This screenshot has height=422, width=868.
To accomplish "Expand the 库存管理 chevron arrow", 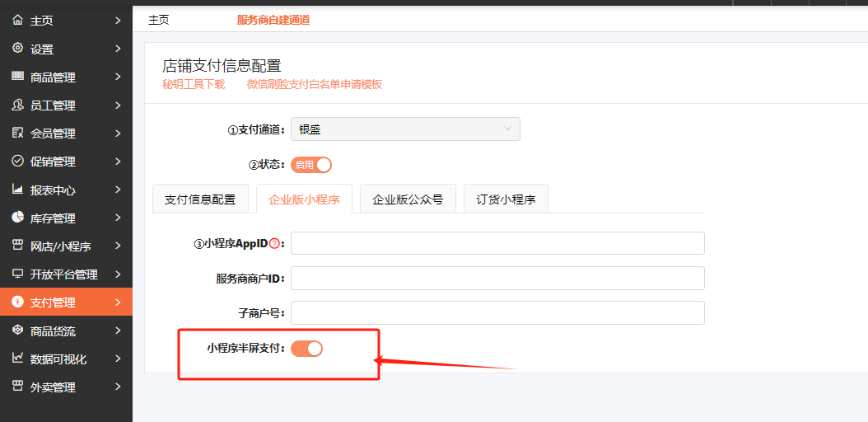I will point(118,218).
